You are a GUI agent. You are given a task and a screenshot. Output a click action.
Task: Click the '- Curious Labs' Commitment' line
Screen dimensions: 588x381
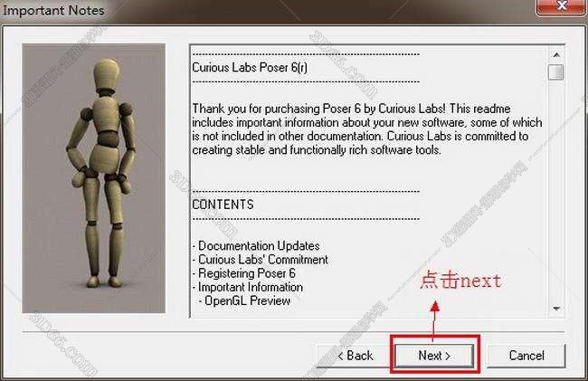point(260,260)
